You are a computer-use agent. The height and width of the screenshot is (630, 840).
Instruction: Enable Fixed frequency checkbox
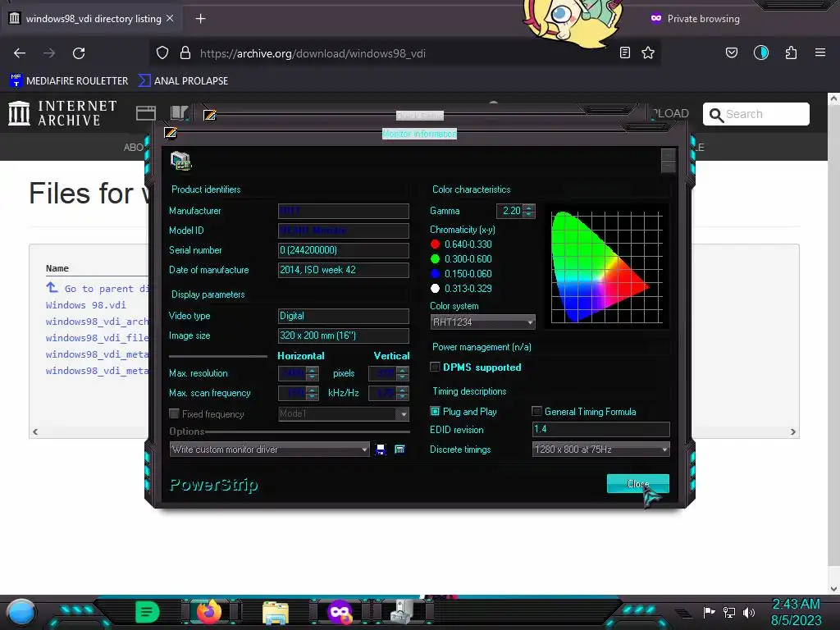tap(174, 413)
